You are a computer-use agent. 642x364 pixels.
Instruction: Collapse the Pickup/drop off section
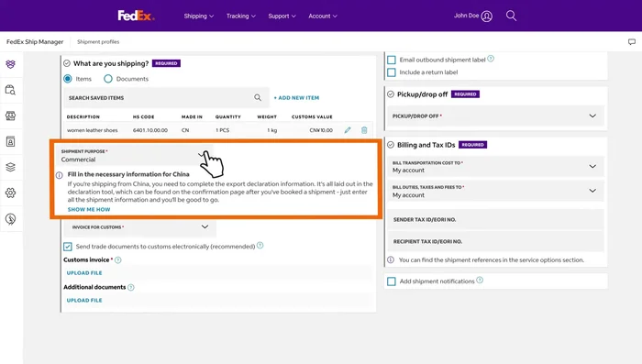[391, 94]
